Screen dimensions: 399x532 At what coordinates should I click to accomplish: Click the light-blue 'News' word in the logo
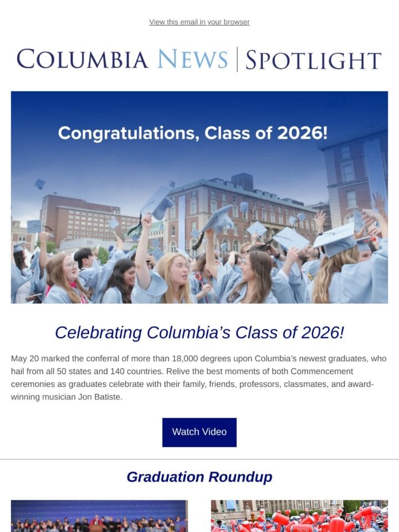[192, 59]
